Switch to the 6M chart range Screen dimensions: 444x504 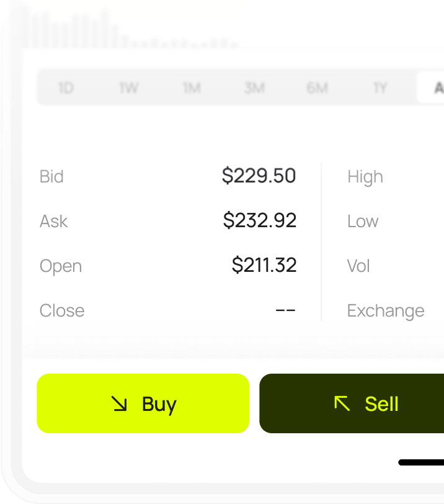pyautogui.click(x=317, y=88)
